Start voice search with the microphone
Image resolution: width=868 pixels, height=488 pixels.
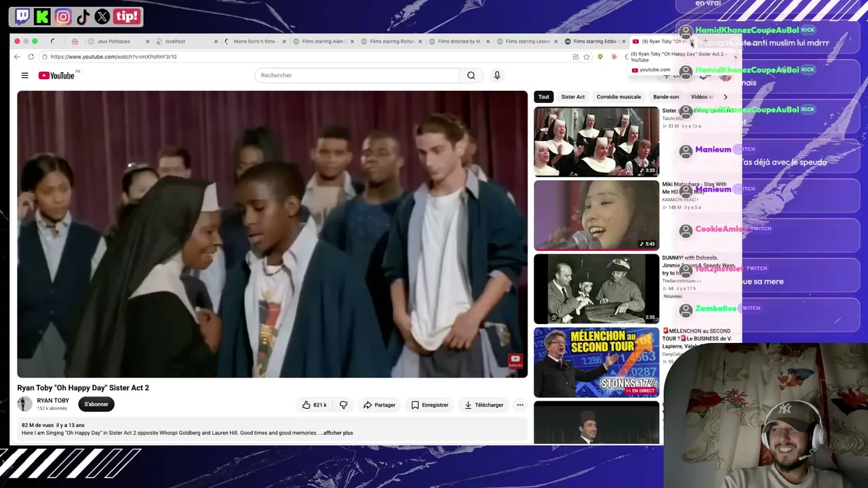[497, 75]
